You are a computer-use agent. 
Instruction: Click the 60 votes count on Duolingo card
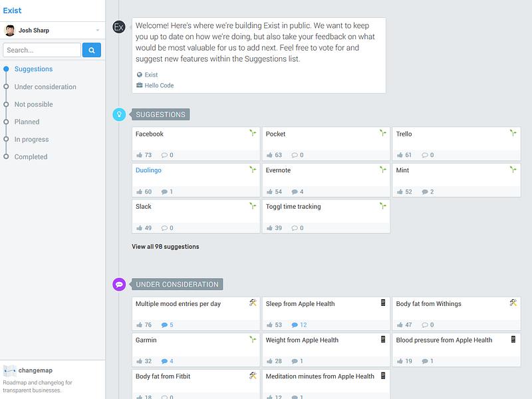[x=148, y=192]
